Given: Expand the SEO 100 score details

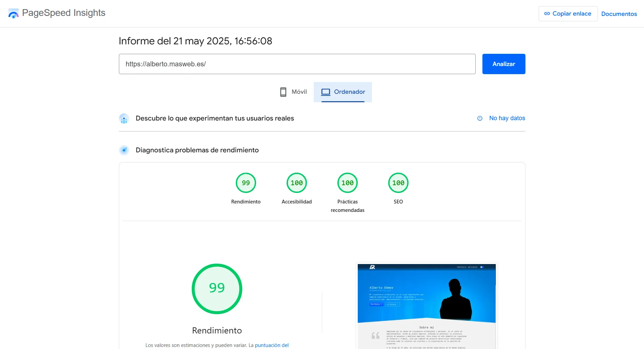Looking at the screenshot, I should (x=398, y=183).
